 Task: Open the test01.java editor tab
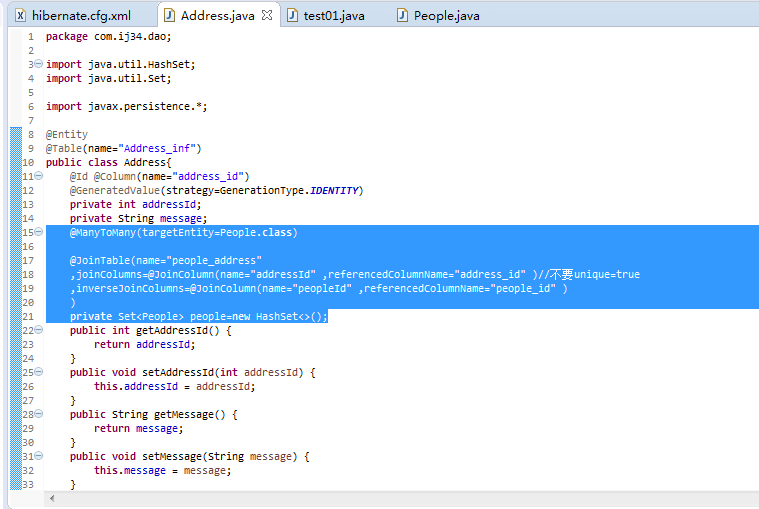[326, 15]
